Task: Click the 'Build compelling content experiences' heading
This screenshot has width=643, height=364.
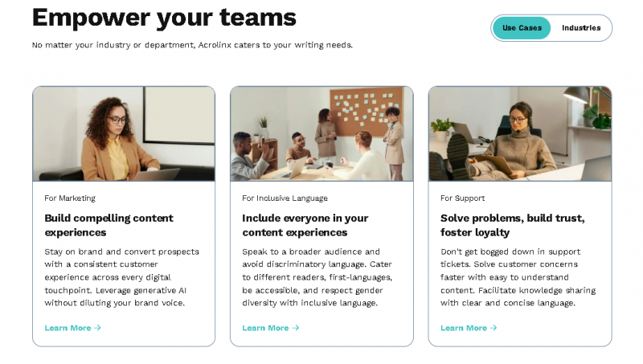Action: [x=109, y=225]
